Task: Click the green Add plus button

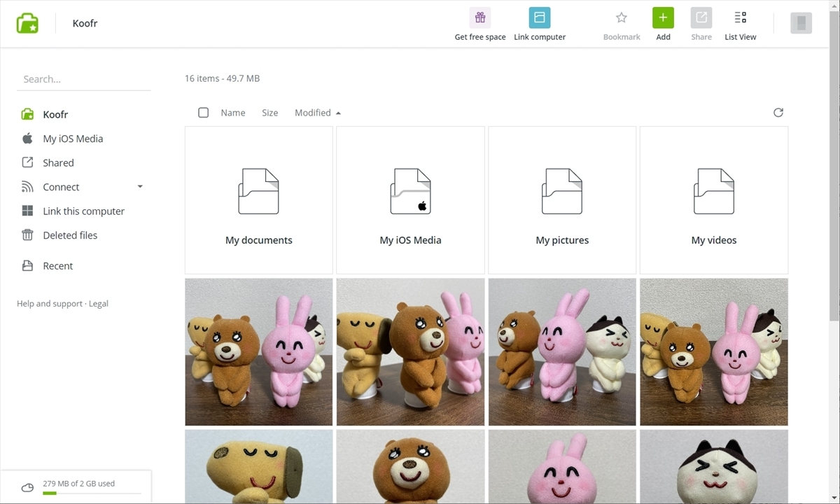Action: [x=663, y=17]
